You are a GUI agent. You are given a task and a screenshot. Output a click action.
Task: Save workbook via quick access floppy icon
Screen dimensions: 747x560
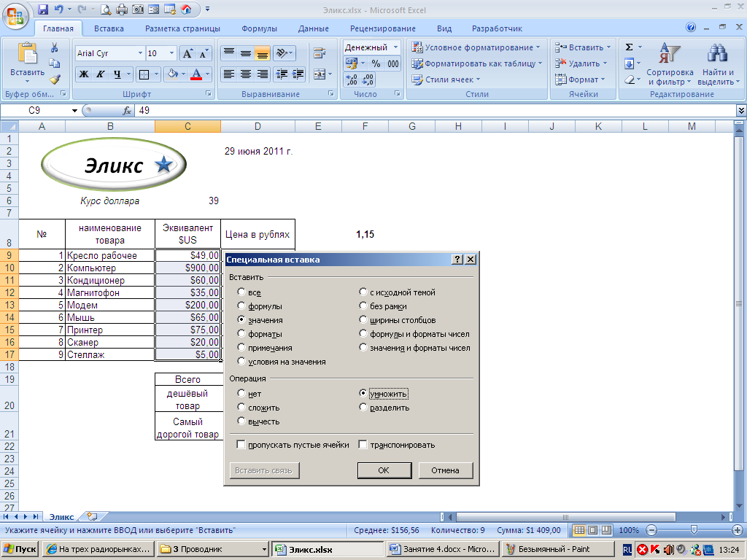(43, 9)
